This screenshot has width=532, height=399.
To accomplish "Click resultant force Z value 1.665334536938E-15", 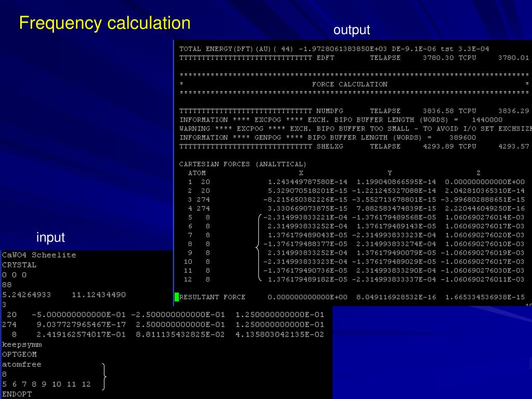I will (x=485, y=297).
